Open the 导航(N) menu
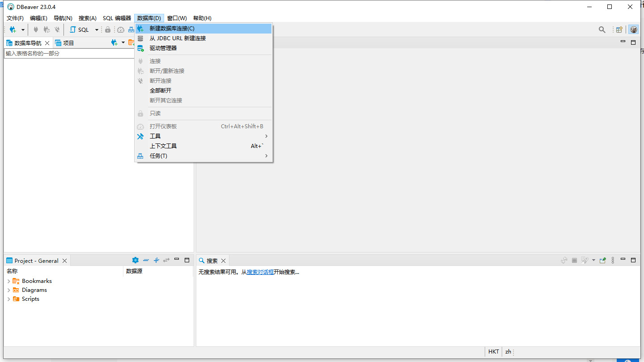The height and width of the screenshot is (362, 644). 63,18
